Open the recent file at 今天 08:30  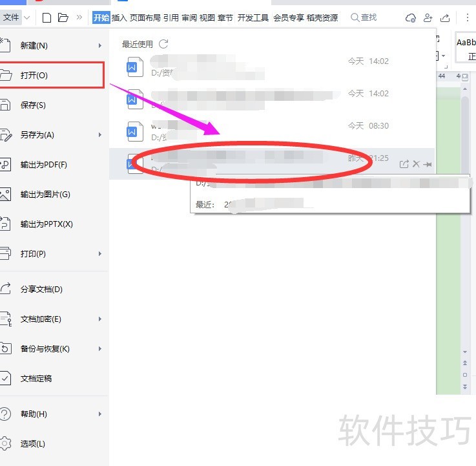tap(272, 132)
